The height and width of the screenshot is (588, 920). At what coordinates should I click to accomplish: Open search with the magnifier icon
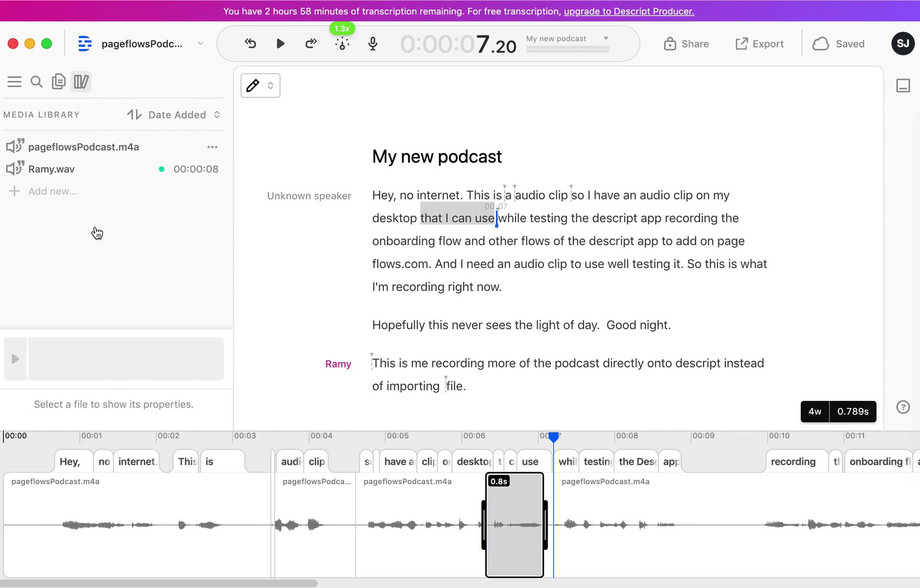point(36,81)
